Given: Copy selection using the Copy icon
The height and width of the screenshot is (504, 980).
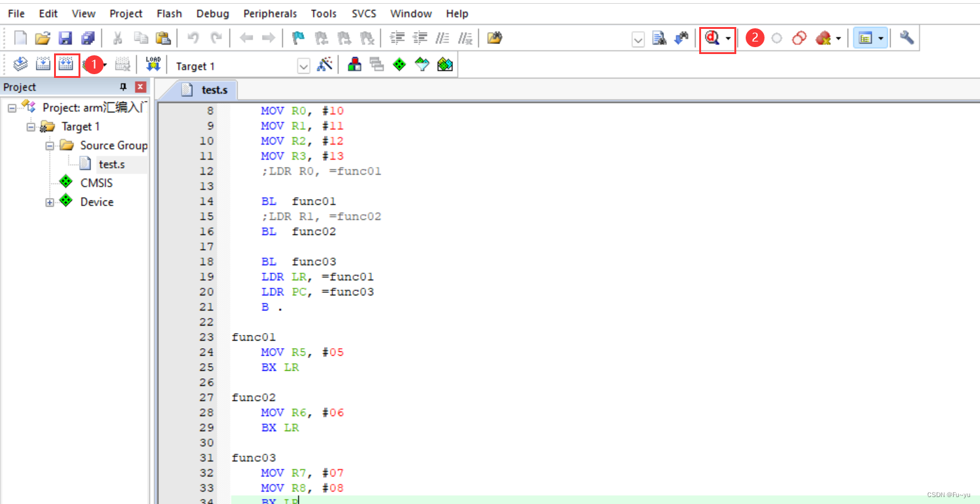Looking at the screenshot, I should tap(141, 38).
